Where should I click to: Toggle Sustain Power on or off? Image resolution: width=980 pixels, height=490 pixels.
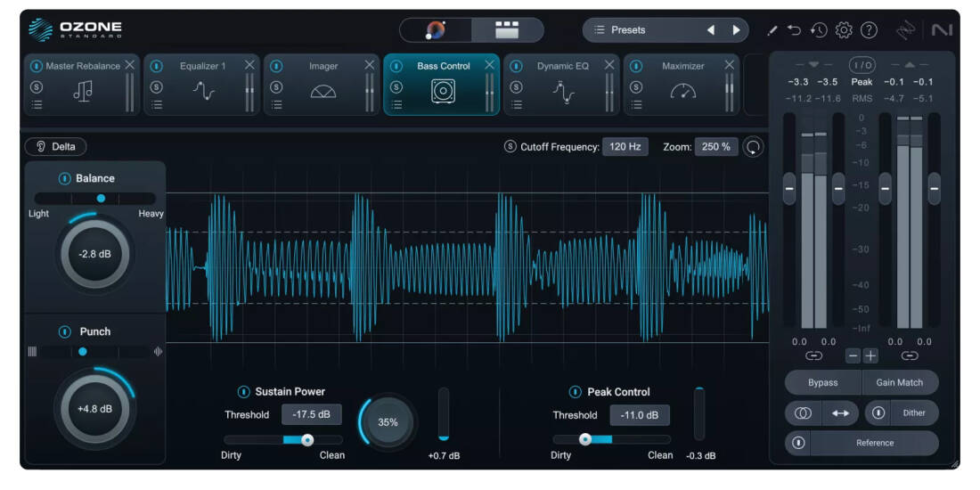click(243, 392)
